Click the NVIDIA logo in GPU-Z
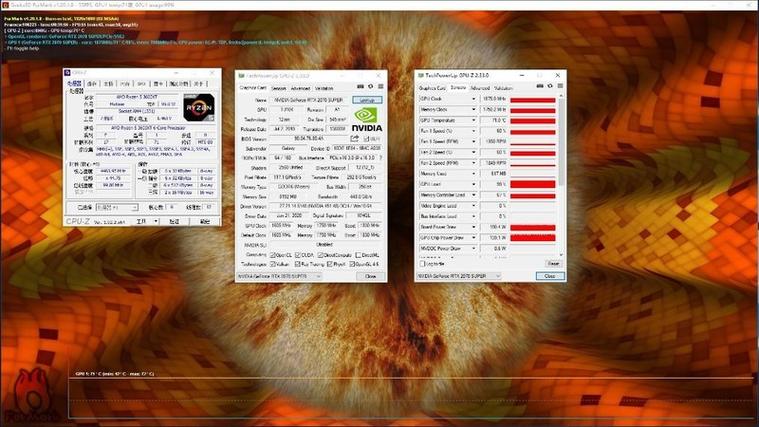The height and width of the screenshot is (427, 759). (x=364, y=119)
